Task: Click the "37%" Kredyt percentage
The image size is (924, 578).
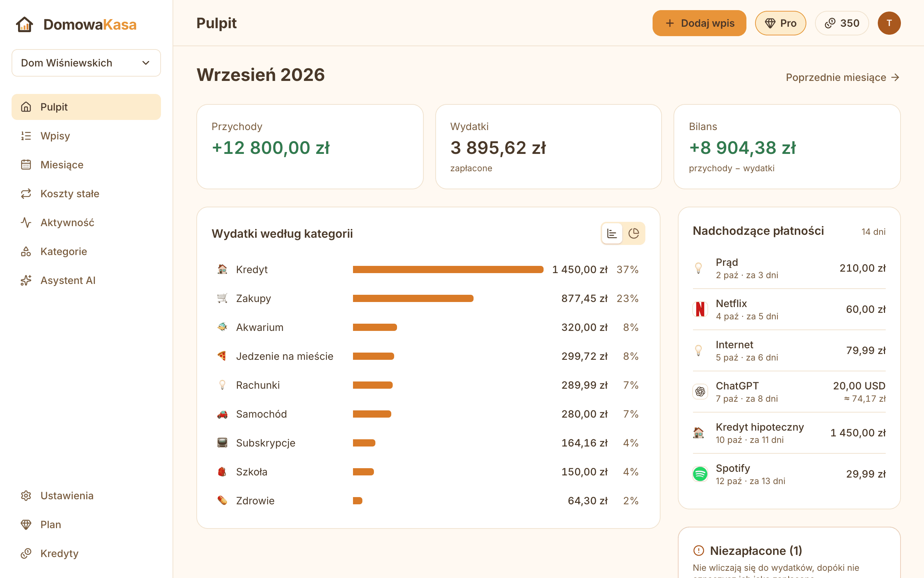Action: 627,269
